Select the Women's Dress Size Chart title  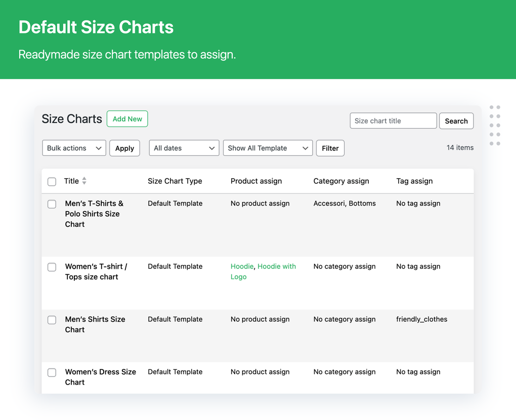coord(100,377)
